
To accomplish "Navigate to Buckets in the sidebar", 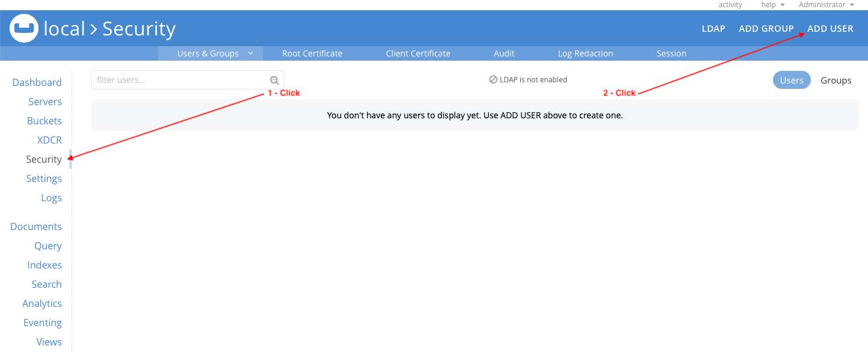I will coord(45,121).
